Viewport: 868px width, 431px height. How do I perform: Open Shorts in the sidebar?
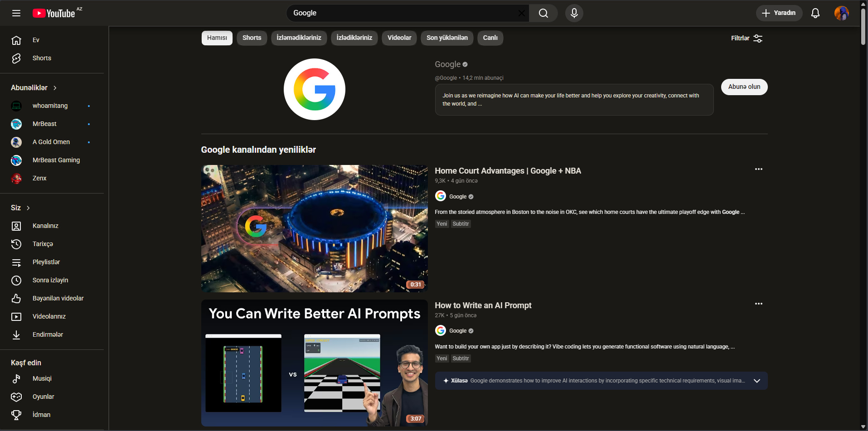point(52,58)
